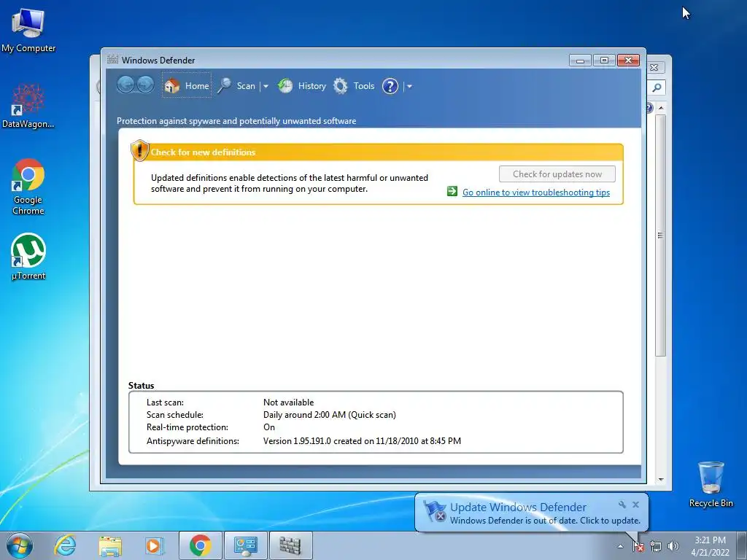Click Check for updates now button
The image size is (747, 560).
(x=557, y=174)
